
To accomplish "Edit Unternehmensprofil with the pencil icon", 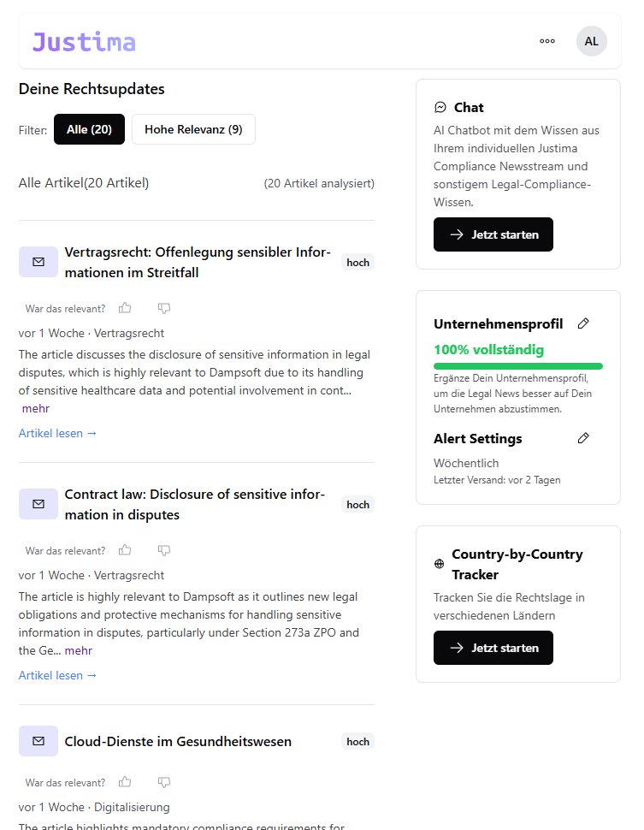I will 583,323.
